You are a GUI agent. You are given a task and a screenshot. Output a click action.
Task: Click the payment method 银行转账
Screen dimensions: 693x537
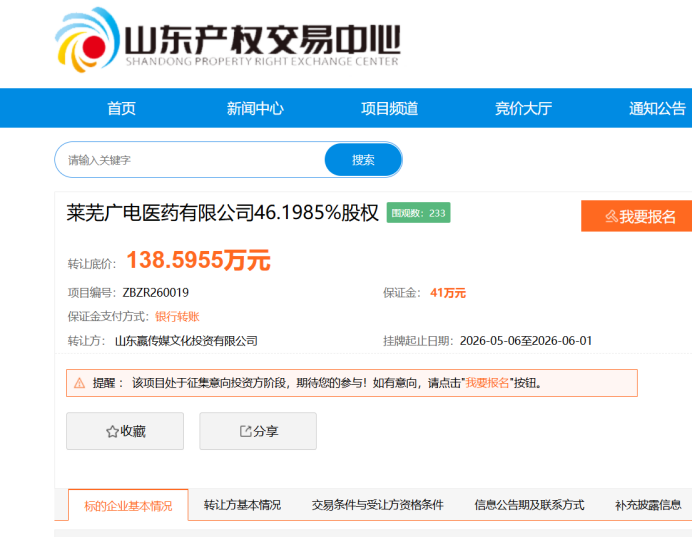point(177,316)
